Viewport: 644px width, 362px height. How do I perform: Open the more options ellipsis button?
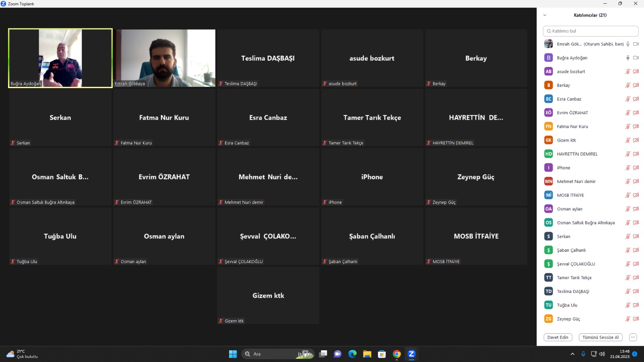pyautogui.click(x=633, y=337)
